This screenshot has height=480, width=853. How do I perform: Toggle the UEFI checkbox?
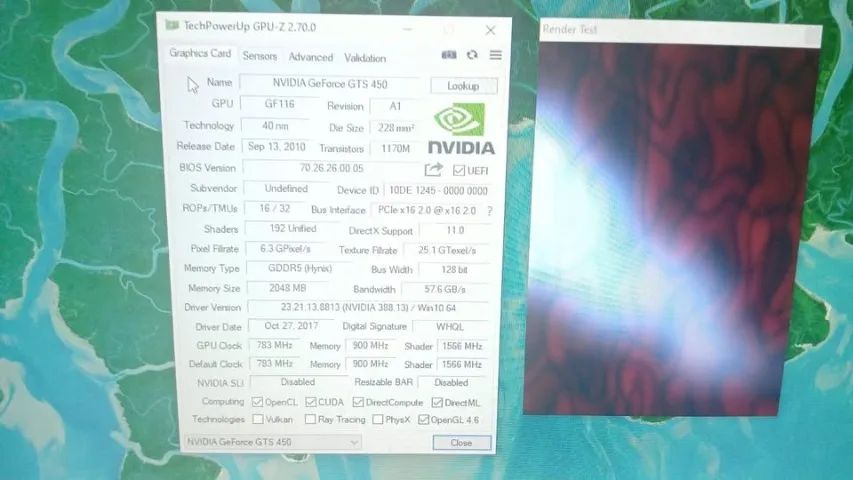coord(459,171)
